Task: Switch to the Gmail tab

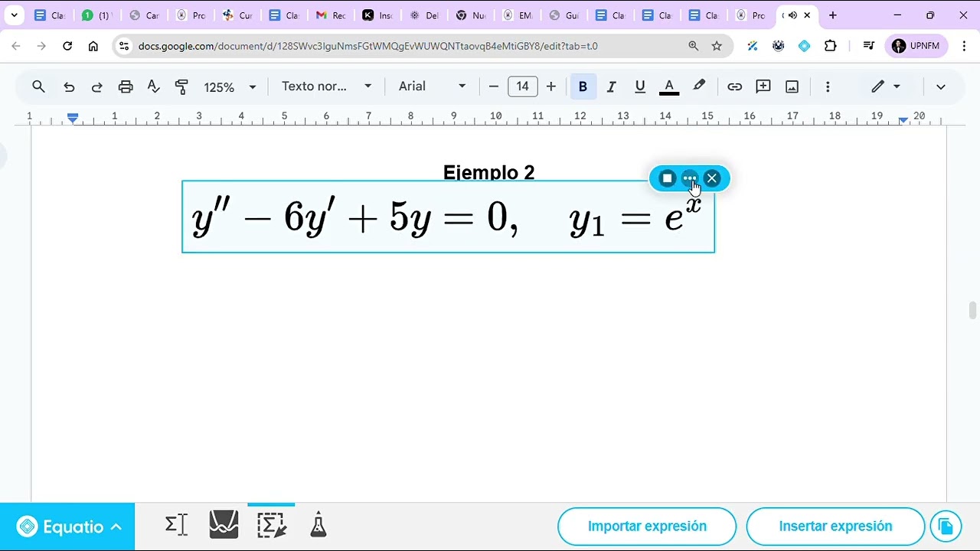Action: (x=331, y=15)
